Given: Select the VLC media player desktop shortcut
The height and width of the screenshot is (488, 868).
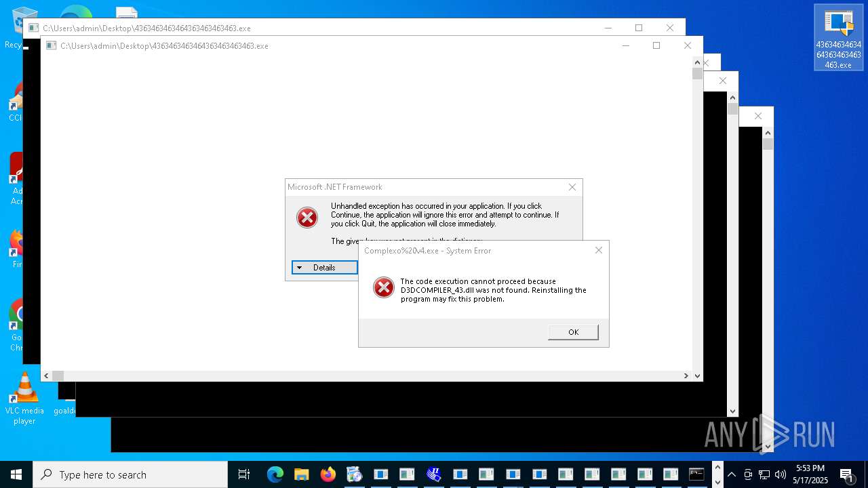Looking at the screenshot, I should (24, 399).
